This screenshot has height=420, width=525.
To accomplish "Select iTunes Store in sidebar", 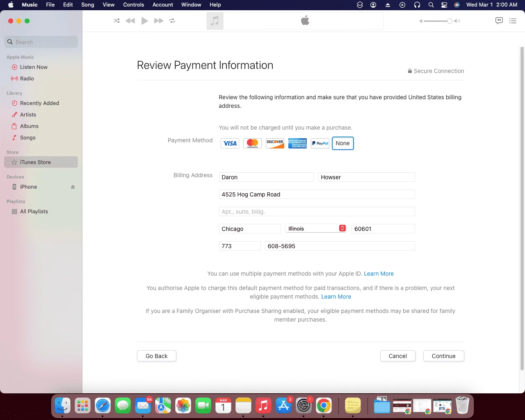I will click(41, 162).
